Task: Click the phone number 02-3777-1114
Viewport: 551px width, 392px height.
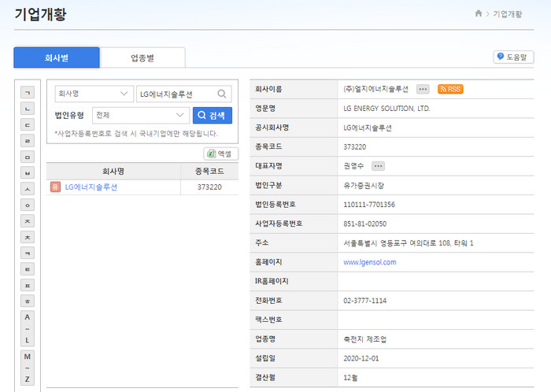Action: click(364, 301)
